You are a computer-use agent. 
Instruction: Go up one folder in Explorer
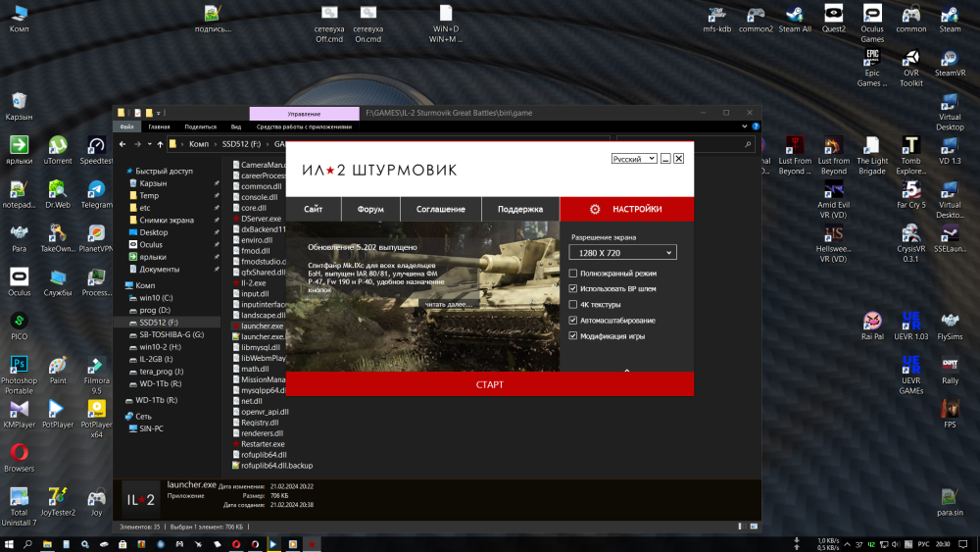click(x=161, y=144)
